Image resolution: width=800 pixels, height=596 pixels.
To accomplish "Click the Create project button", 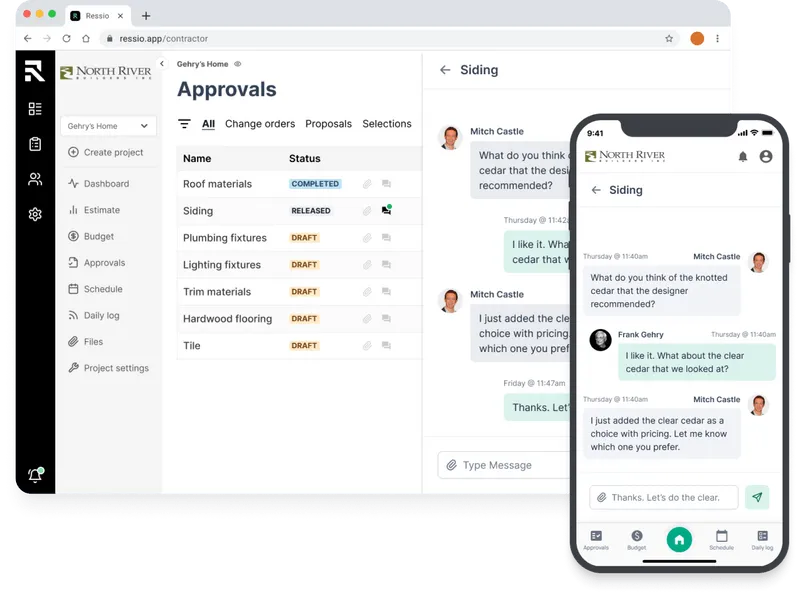I will [109, 152].
